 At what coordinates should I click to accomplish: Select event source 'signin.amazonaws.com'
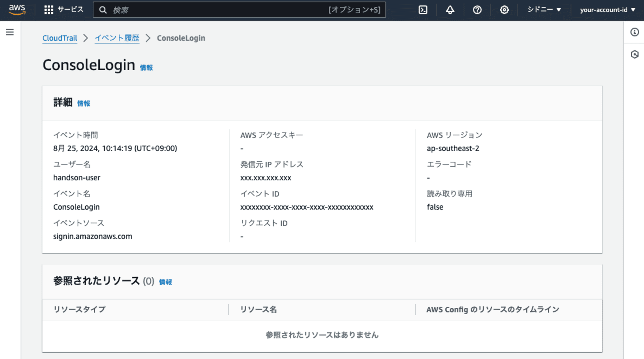(x=93, y=236)
